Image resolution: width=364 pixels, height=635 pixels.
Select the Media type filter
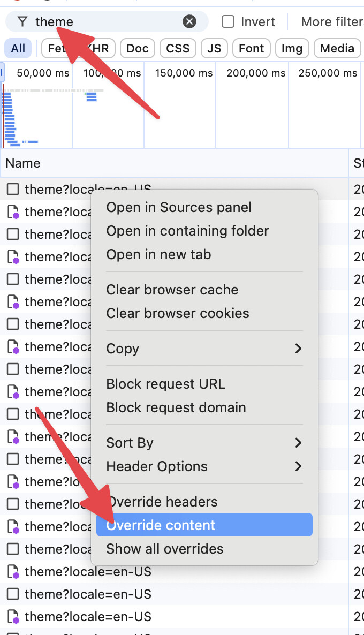pyautogui.click(x=337, y=49)
